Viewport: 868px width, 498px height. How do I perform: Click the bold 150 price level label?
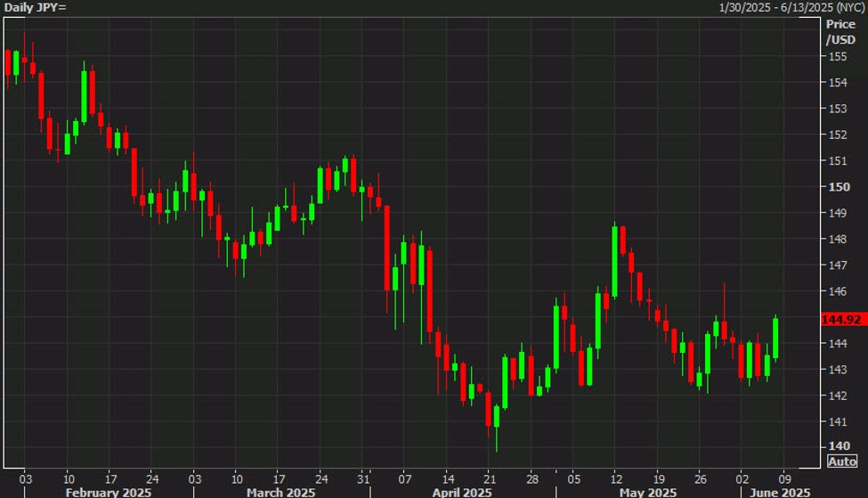pyautogui.click(x=840, y=187)
